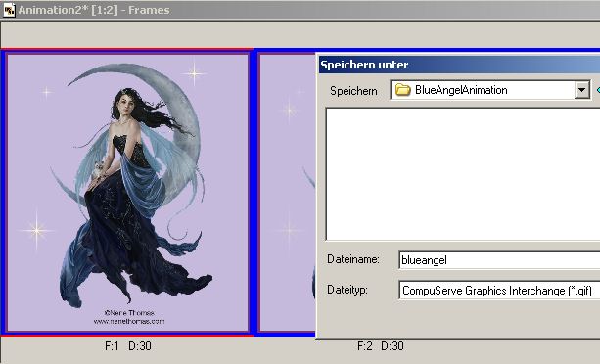Select frame 2 thumbnail behind the dialog
The width and height of the screenshot is (600, 364).
pyautogui.click(x=287, y=193)
